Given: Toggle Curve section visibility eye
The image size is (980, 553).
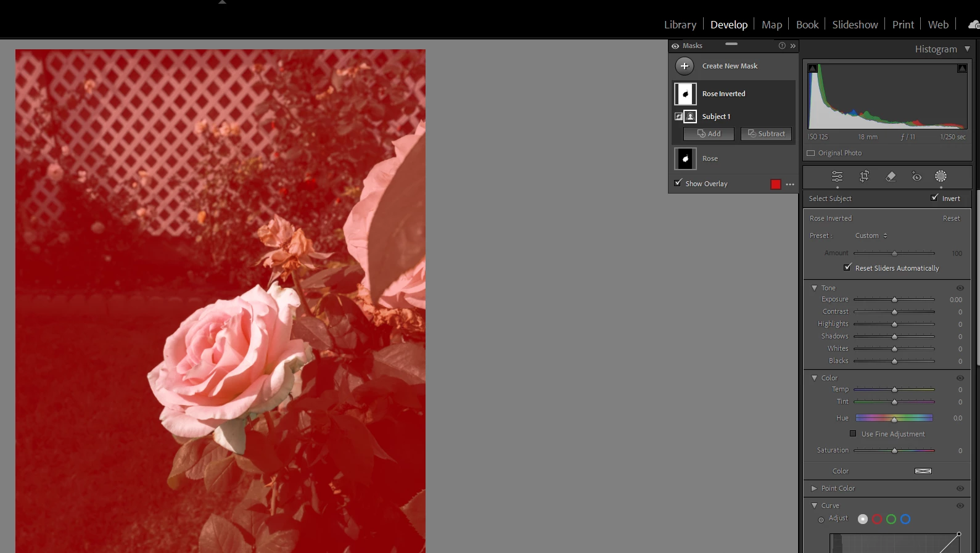Looking at the screenshot, I should (960, 506).
